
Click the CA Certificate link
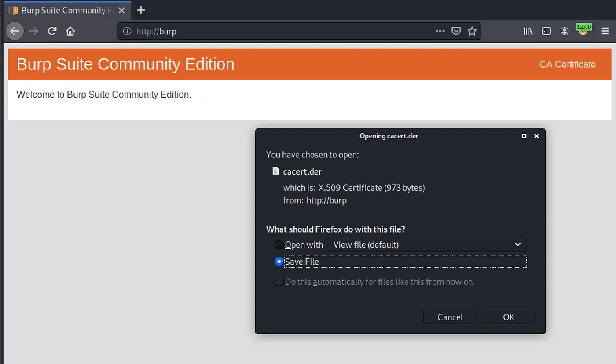pyautogui.click(x=567, y=64)
